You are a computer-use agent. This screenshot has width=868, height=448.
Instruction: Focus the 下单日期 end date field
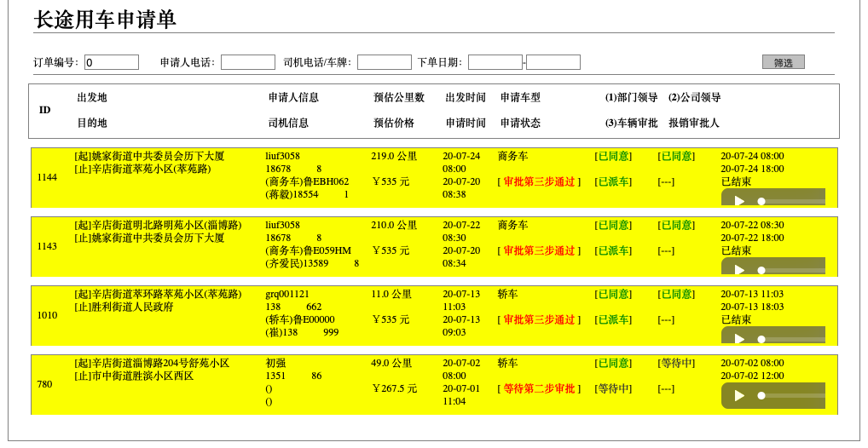tap(553, 62)
